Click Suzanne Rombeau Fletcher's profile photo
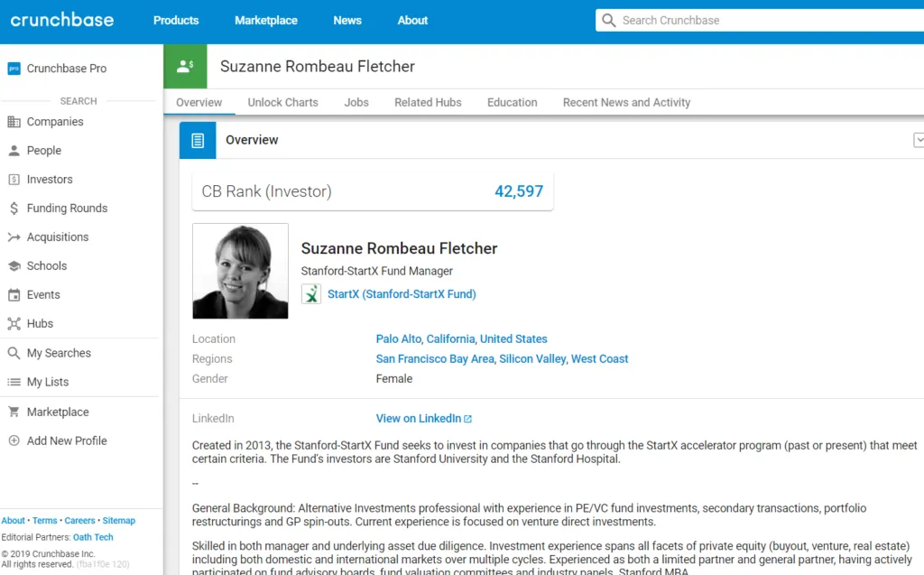Image resolution: width=924 pixels, height=575 pixels. (x=240, y=272)
